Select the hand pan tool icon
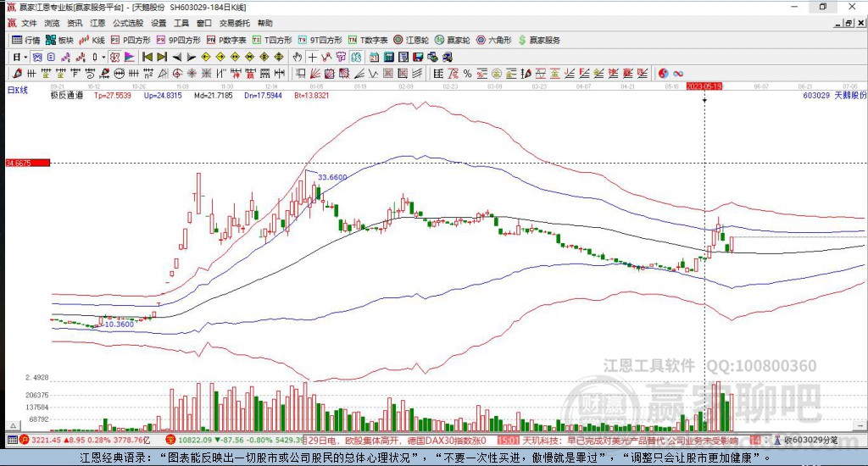Image resolution: width=868 pixels, height=466 pixels. coord(298,57)
